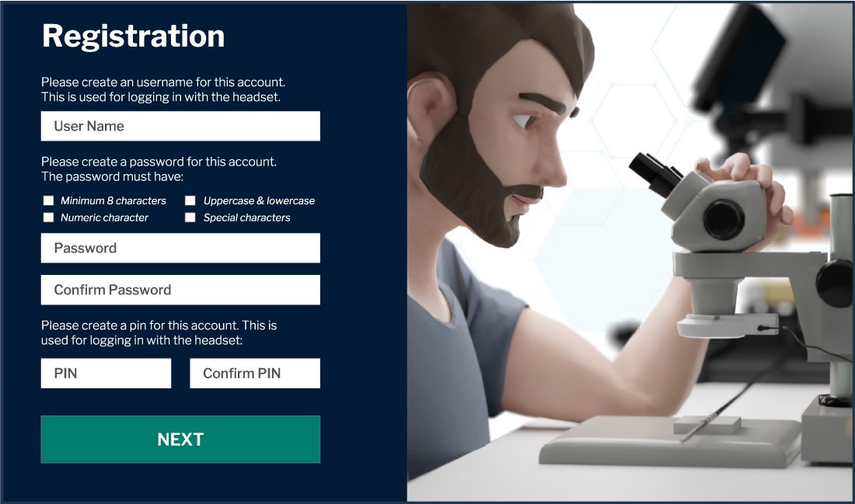Click the 'Special characters' label text
Viewport: 855px width, 504px height.
(246, 217)
